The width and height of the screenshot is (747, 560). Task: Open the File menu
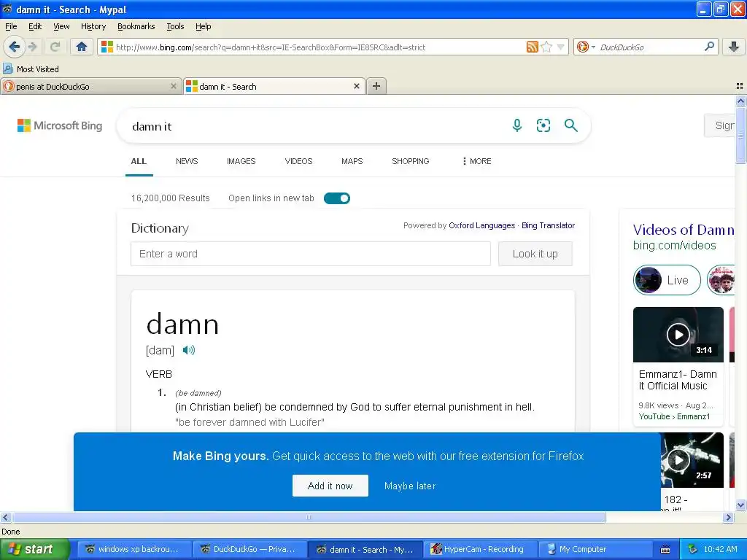[x=11, y=26]
